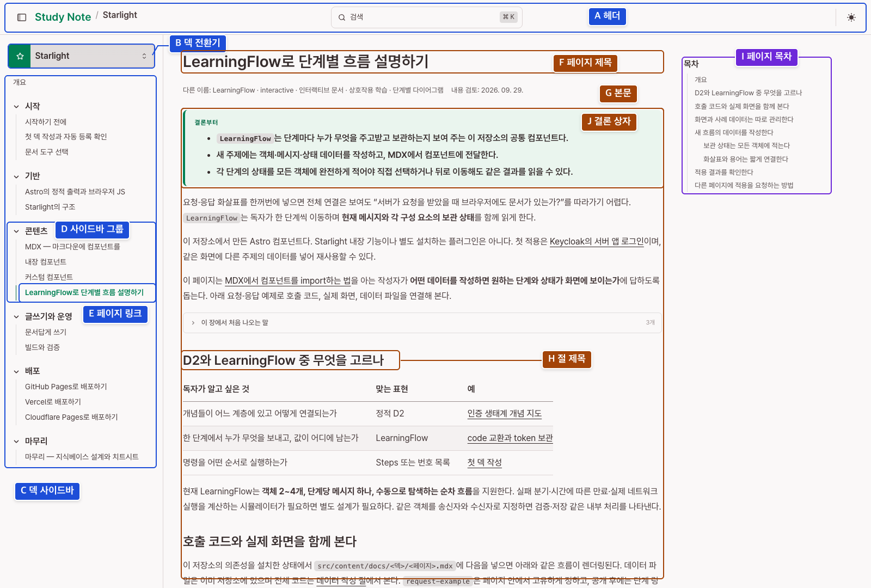Click the star icon in deck switcher
Screen dimensions: 871x588
(x=20, y=56)
